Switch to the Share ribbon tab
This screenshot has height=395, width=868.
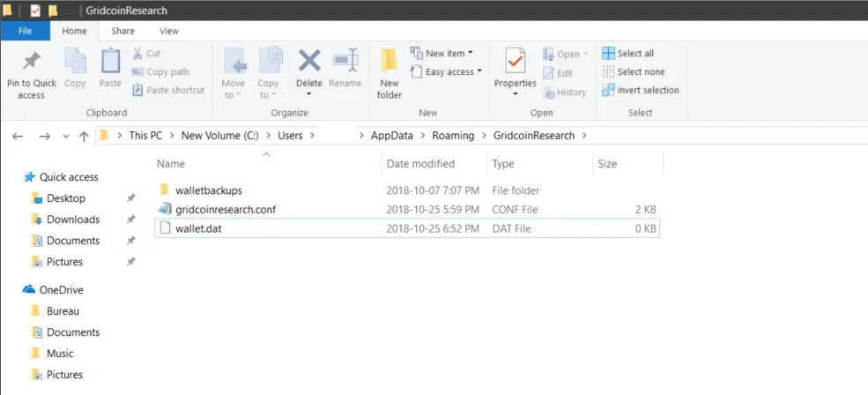[122, 31]
